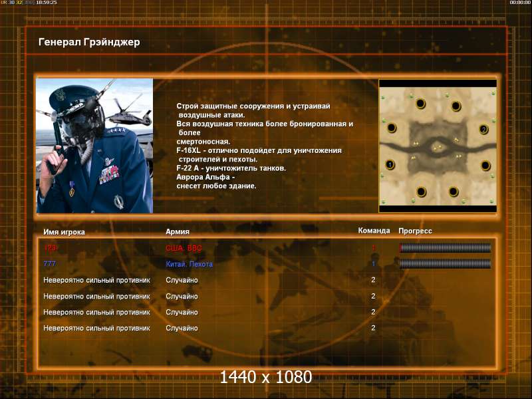
Task: Click the "Команда" column header
Action: (374, 231)
